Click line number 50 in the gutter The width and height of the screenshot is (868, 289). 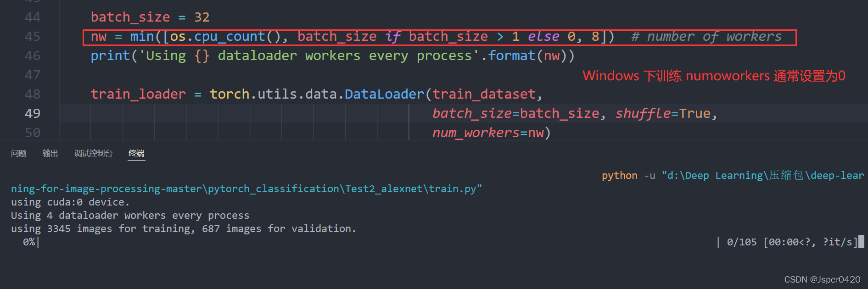click(33, 133)
